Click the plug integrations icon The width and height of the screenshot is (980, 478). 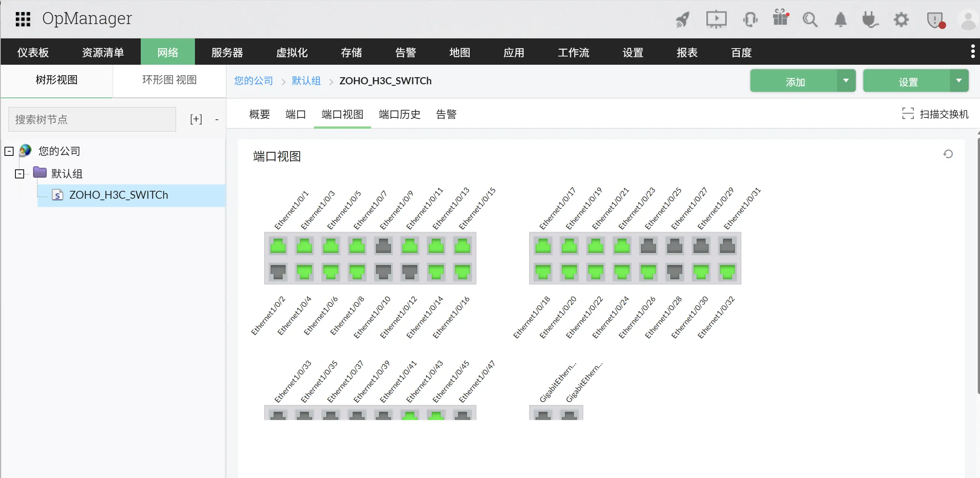[870, 19]
